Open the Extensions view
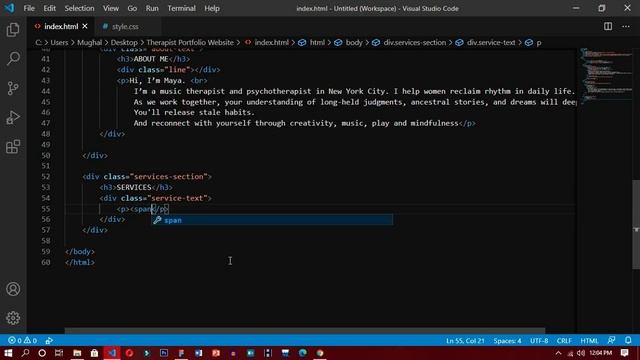This screenshot has height=360, width=640. coord(13,147)
